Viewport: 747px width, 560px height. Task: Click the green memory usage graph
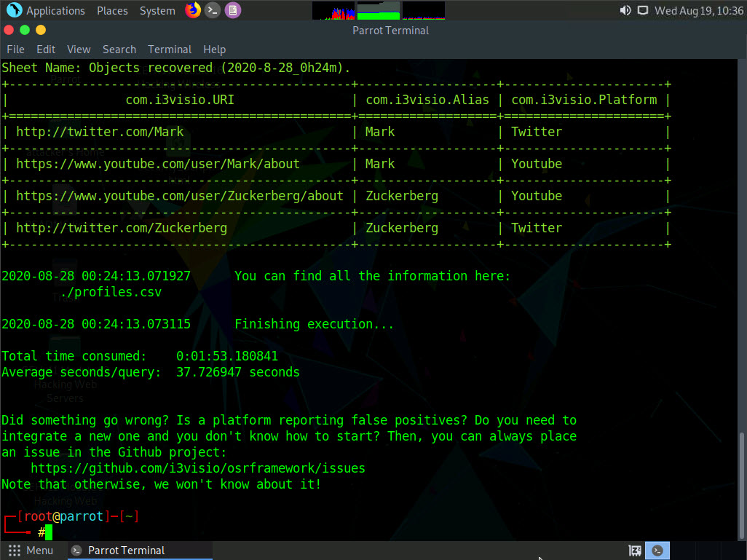379,10
